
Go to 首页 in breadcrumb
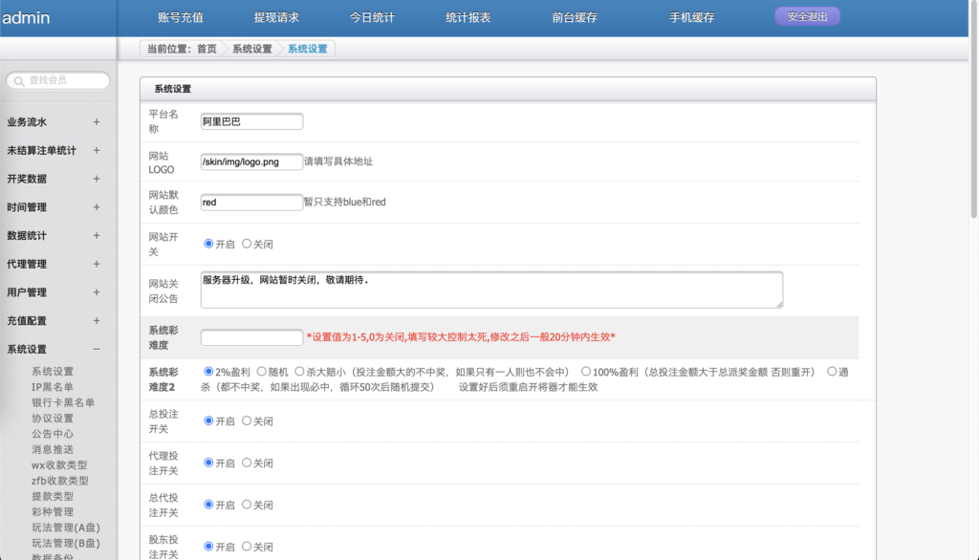(207, 49)
